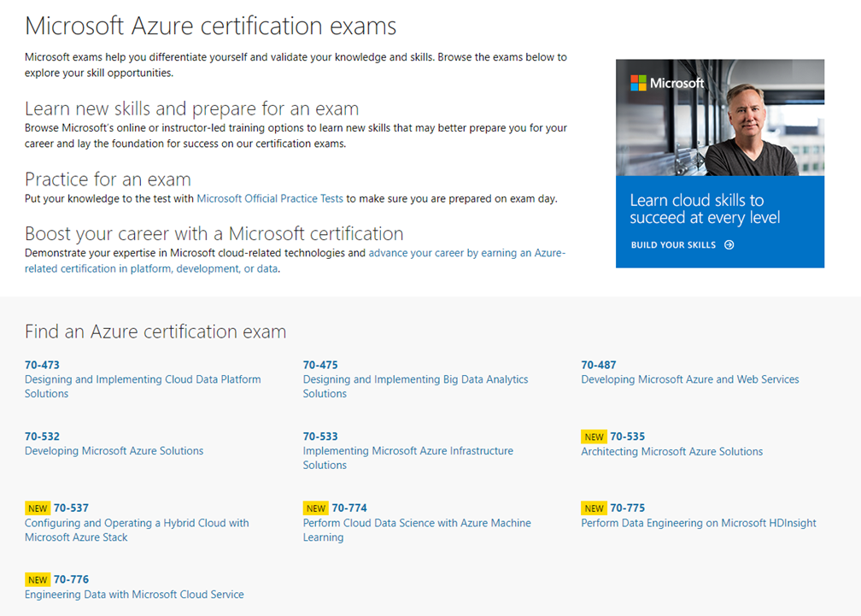This screenshot has height=616, width=861.
Task: Open Microsoft Official Practice Tests link
Action: point(270,199)
